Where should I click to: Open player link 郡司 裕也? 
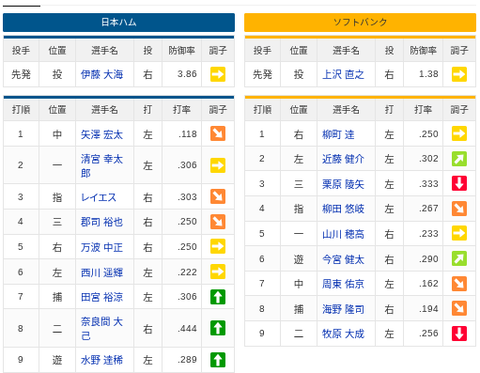pyautogui.click(x=102, y=222)
